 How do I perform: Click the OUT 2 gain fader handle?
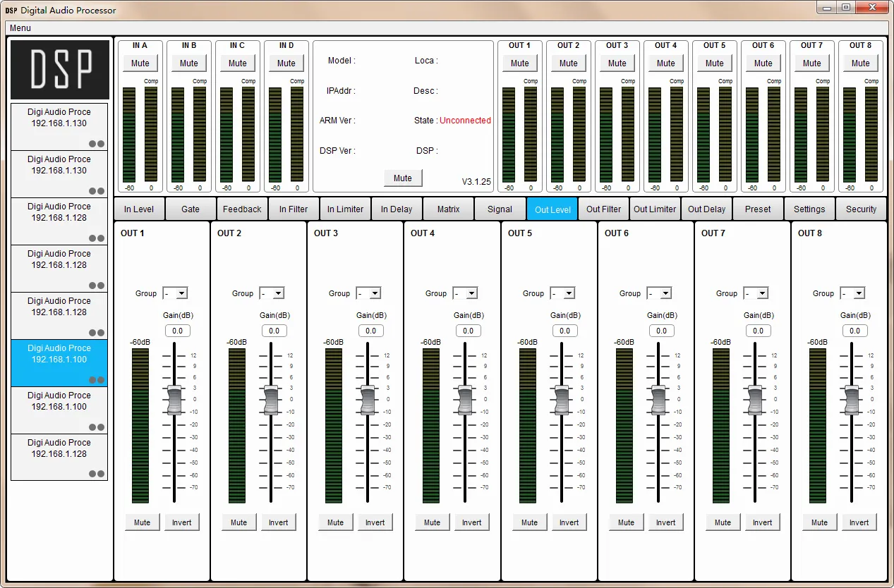click(x=271, y=400)
